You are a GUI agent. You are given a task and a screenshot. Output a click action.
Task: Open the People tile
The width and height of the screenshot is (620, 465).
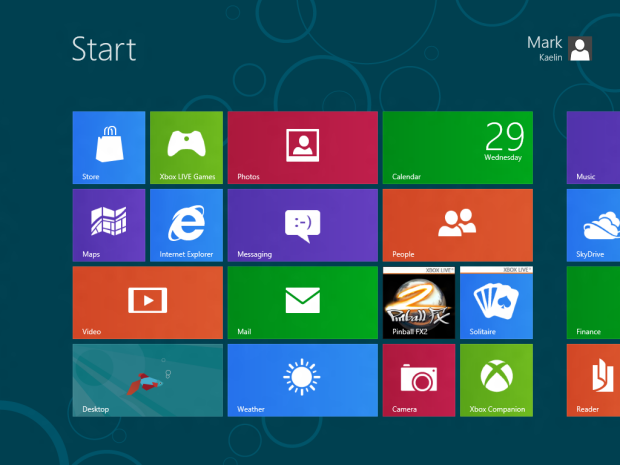457,225
